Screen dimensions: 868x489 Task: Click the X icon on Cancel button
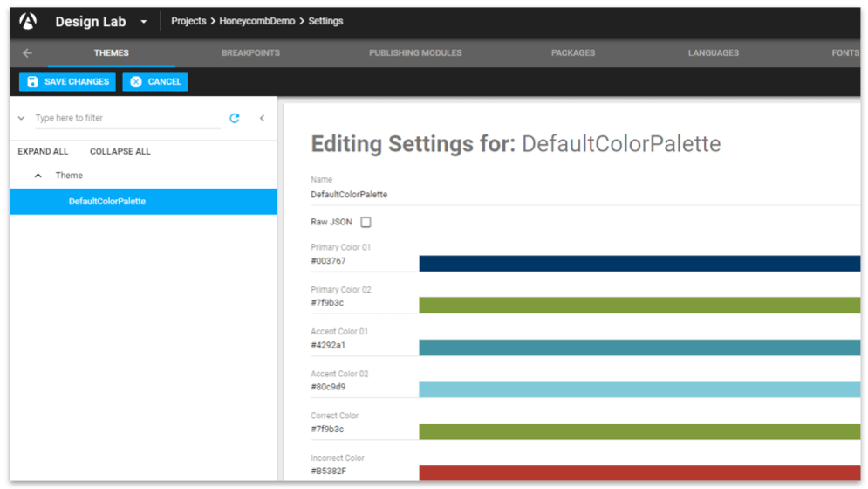pos(136,82)
